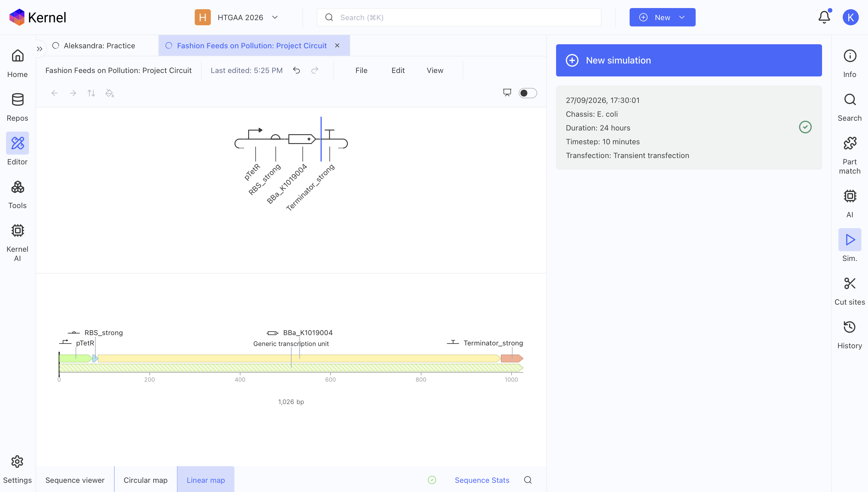Click the right arrow navigation tool

[x=73, y=93]
